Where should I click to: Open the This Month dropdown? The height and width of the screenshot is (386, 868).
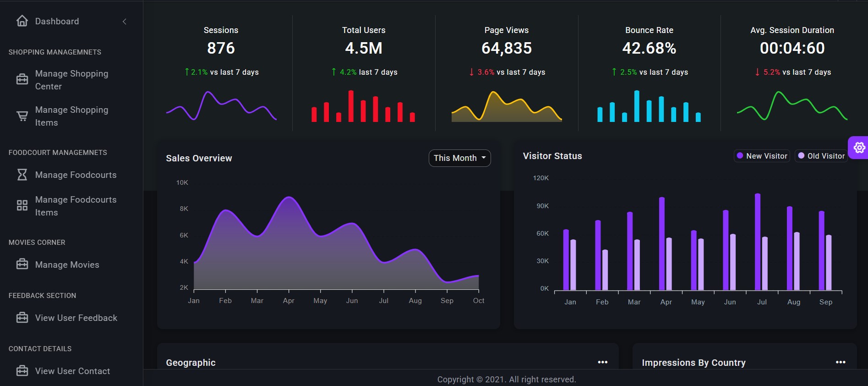tap(459, 158)
